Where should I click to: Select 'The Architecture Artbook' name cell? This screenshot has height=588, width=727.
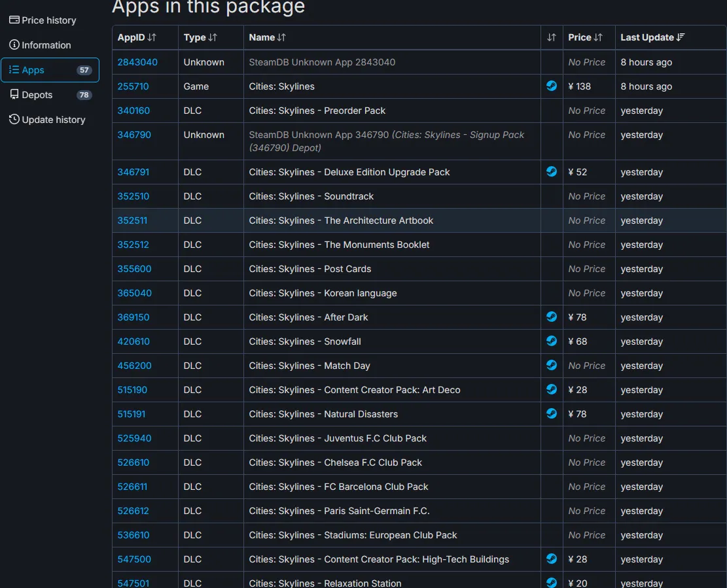[x=392, y=220]
